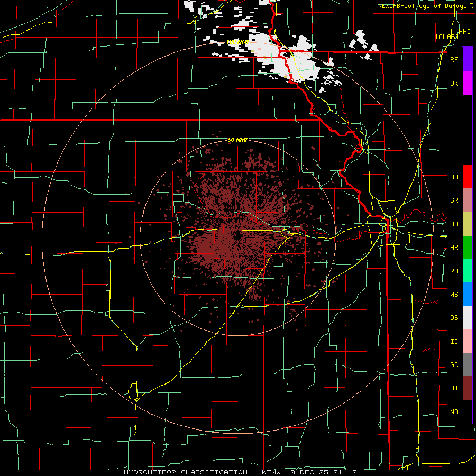Click the 'GR' legend label
Image resolution: width=476 pixels, height=476 pixels.
pyautogui.click(x=454, y=200)
